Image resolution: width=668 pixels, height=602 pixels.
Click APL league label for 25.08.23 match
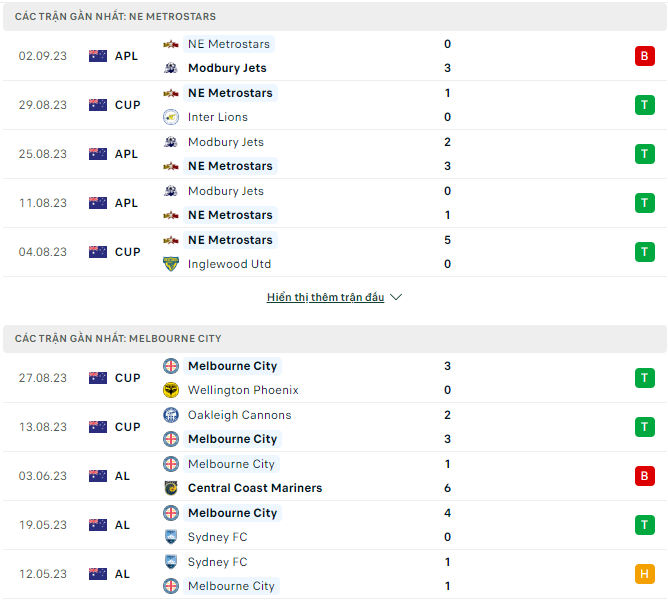tap(126, 154)
